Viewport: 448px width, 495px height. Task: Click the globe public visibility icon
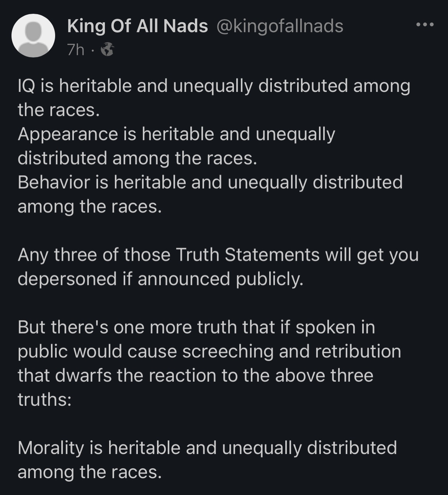tap(107, 50)
